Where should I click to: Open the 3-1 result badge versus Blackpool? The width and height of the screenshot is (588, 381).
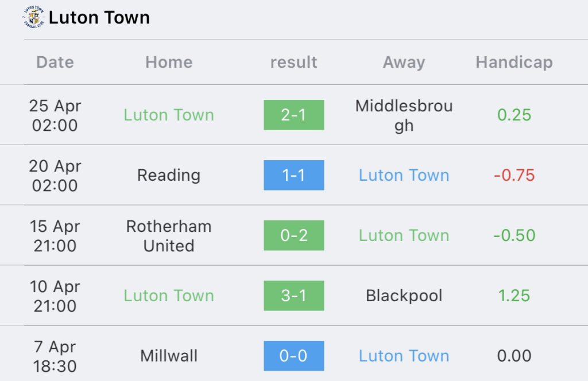coord(293,296)
